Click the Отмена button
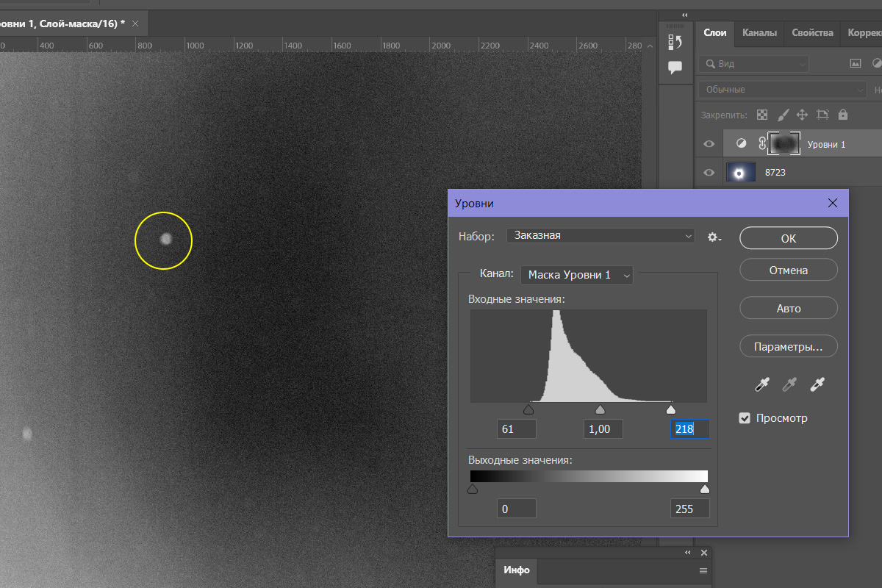This screenshot has height=588, width=882. [789, 270]
